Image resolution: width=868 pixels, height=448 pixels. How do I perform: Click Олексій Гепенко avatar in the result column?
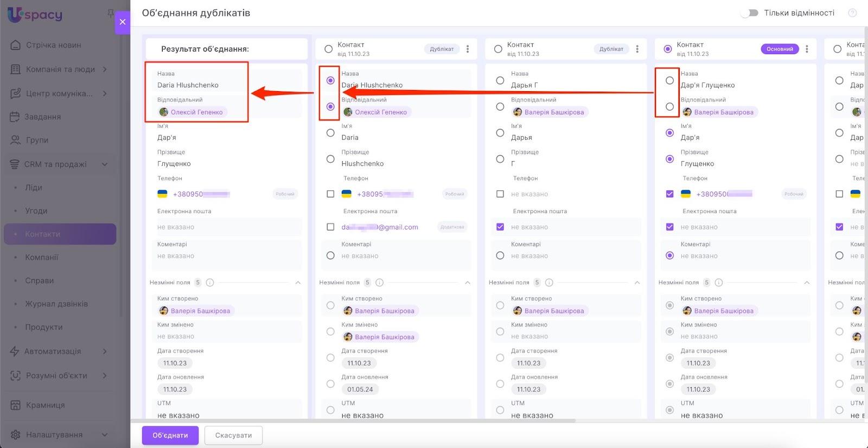[x=163, y=112]
